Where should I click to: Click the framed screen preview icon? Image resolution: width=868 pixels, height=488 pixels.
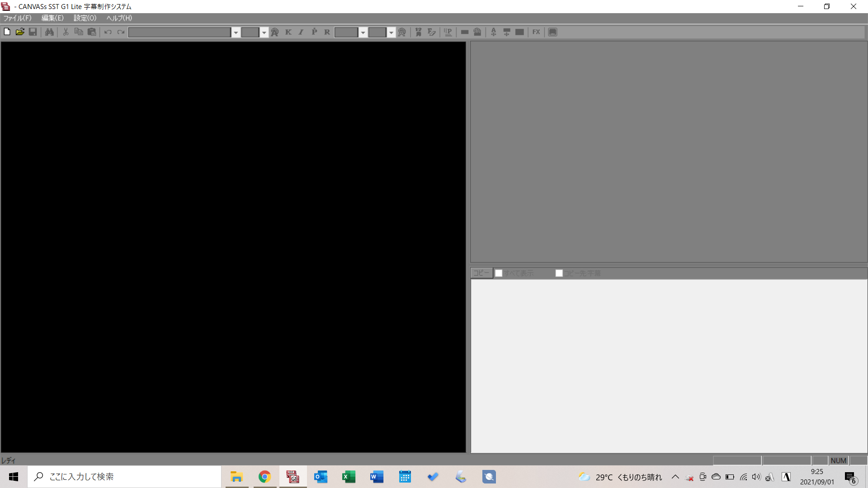tap(552, 32)
